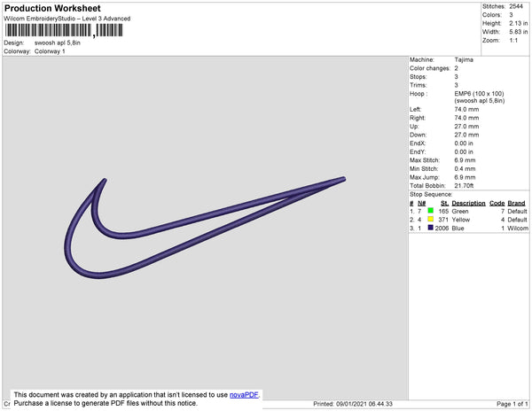Click the 'St.' column header
532x411 pixels.
pyautogui.click(x=445, y=203)
